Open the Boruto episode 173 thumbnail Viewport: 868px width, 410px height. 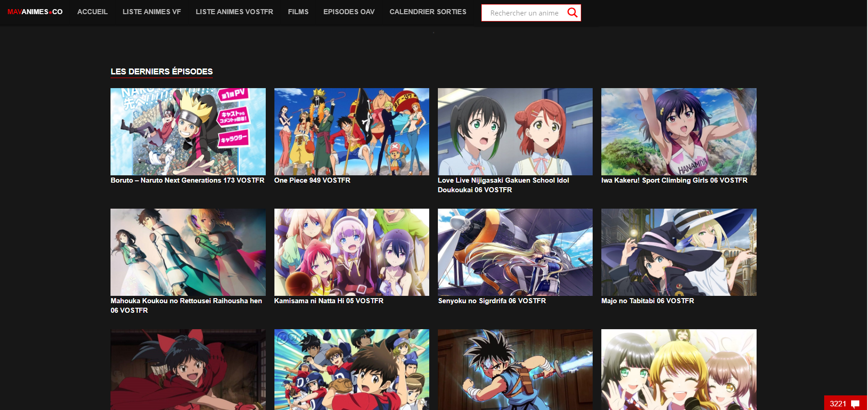(x=188, y=131)
